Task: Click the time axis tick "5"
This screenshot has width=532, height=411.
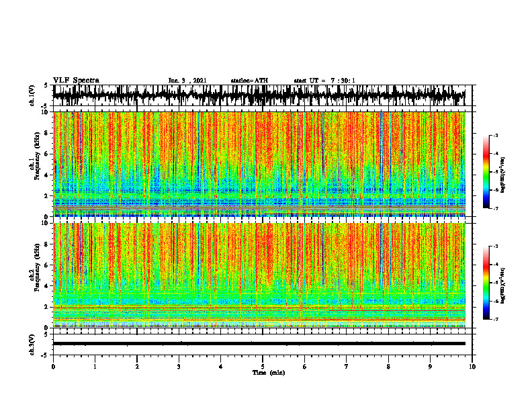Action: (x=263, y=367)
